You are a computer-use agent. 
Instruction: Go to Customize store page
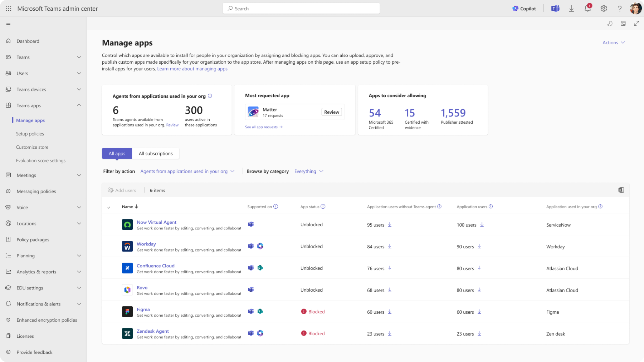click(x=32, y=147)
